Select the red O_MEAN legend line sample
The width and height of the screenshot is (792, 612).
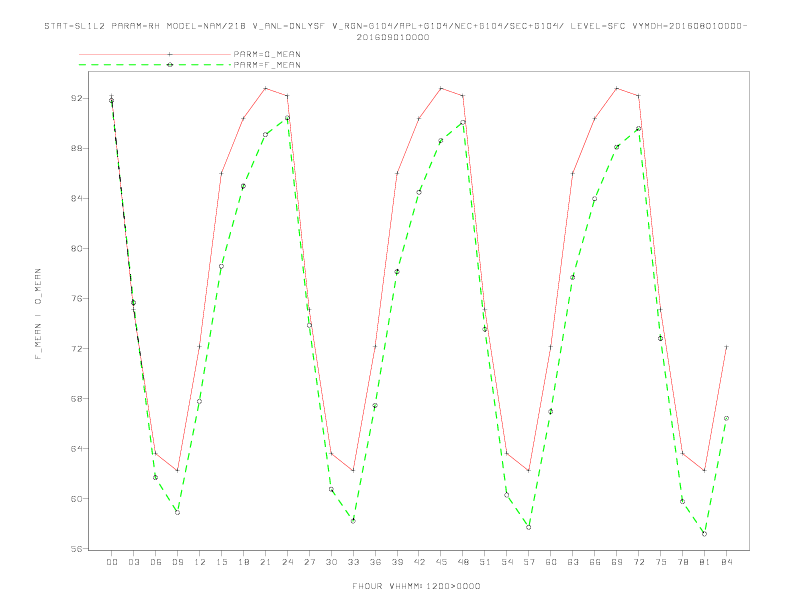[x=155, y=54]
